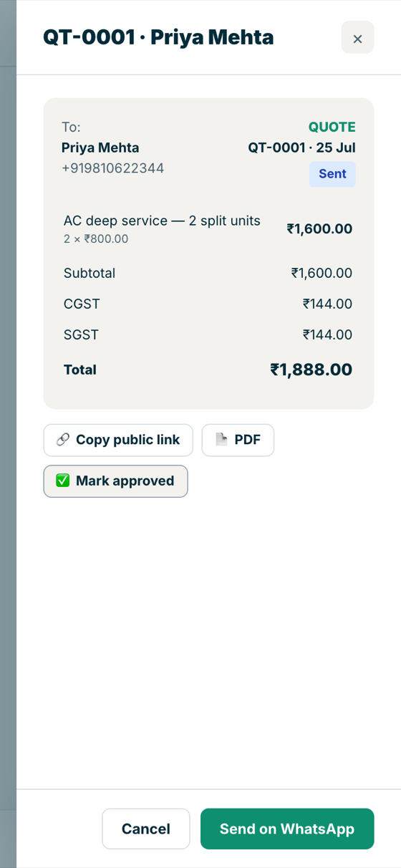This screenshot has width=401, height=868.
Task: Click the chain link icon
Action: point(63,440)
